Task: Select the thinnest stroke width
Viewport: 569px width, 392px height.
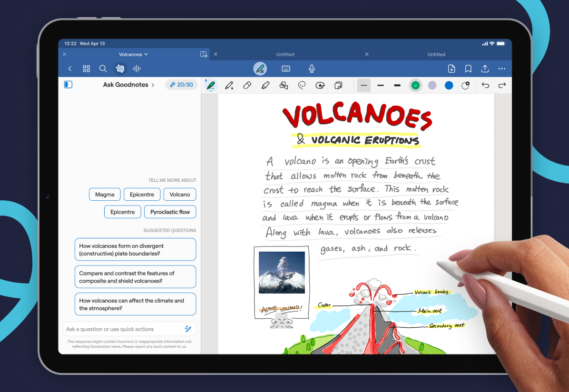Action: pyautogui.click(x=364, y=86)
